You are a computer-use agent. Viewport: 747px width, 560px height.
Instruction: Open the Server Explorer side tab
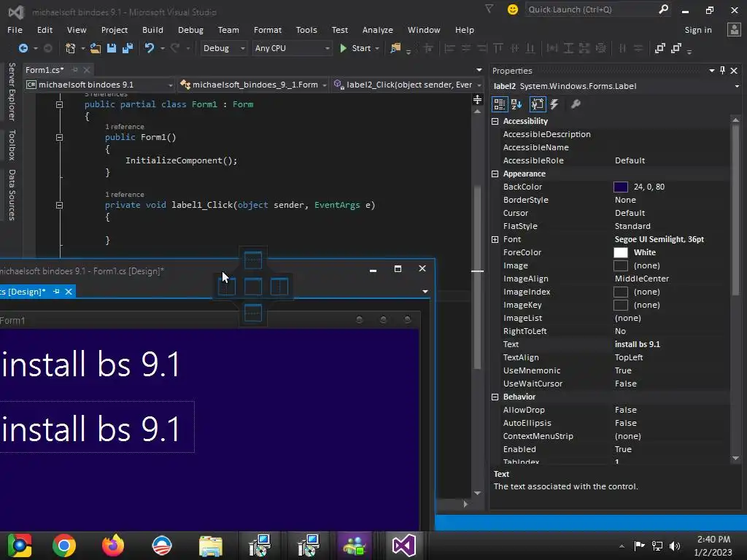tap(12, 91)
